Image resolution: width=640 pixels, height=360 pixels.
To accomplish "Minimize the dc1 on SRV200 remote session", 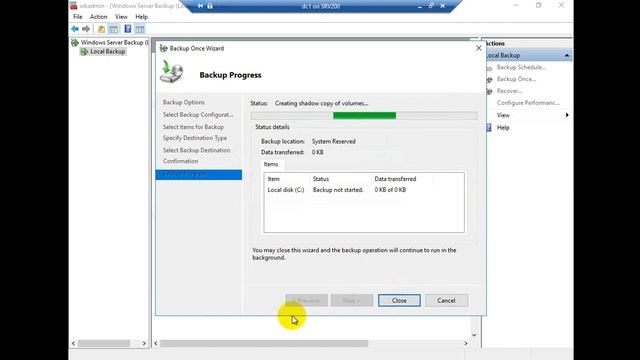I will 420,6.
